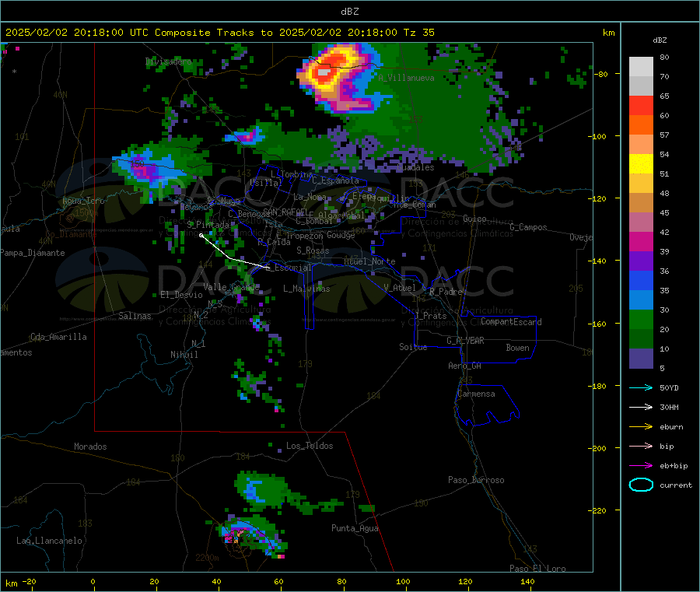Click the Bowen label

pos(517,348)
